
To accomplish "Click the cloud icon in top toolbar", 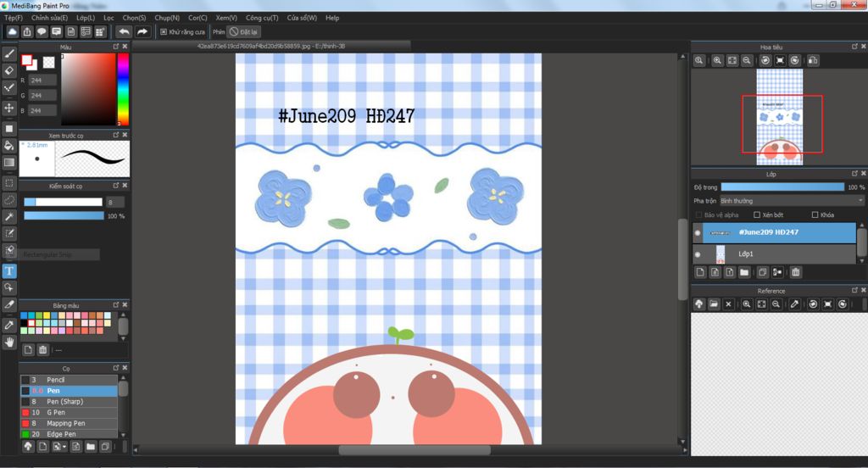I will pyautogui.click(x=12, y=31).
